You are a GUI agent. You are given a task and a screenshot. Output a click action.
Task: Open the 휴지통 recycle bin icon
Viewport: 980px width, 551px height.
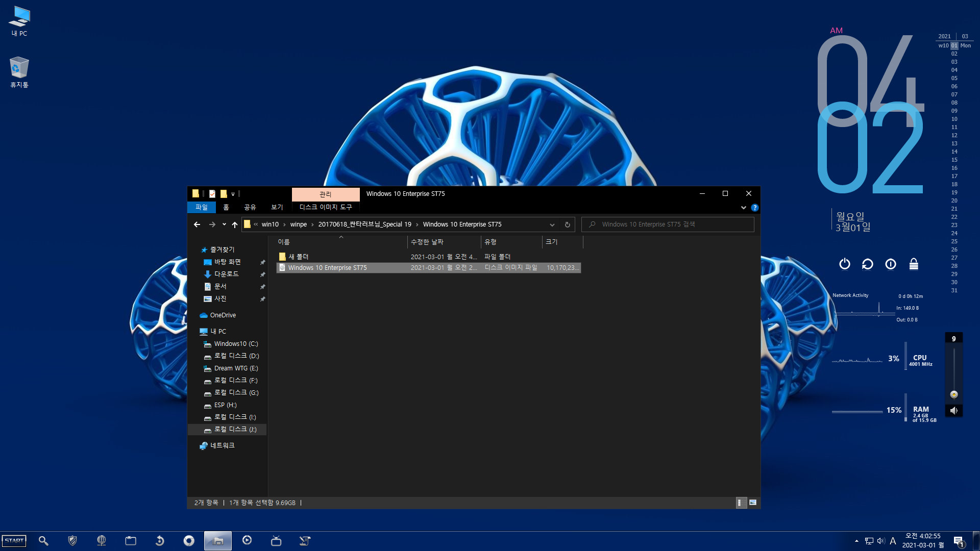click(19, 72)
